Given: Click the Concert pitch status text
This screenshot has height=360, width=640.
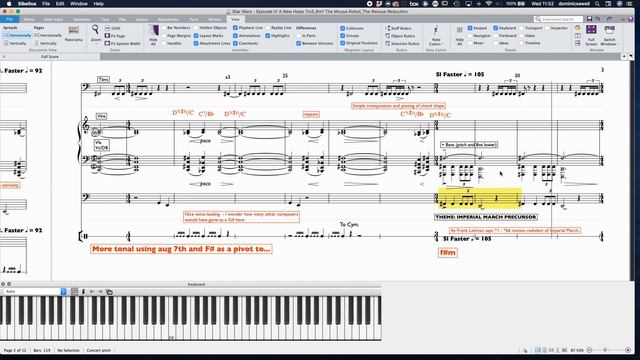Looking at the screenshot, I should (x=98, y=350).
